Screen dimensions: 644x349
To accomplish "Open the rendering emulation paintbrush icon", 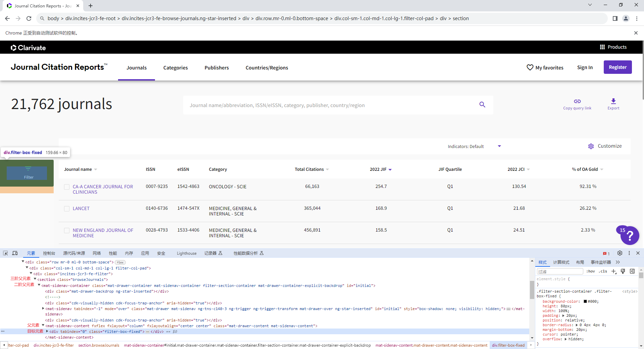I will (623, 271).
